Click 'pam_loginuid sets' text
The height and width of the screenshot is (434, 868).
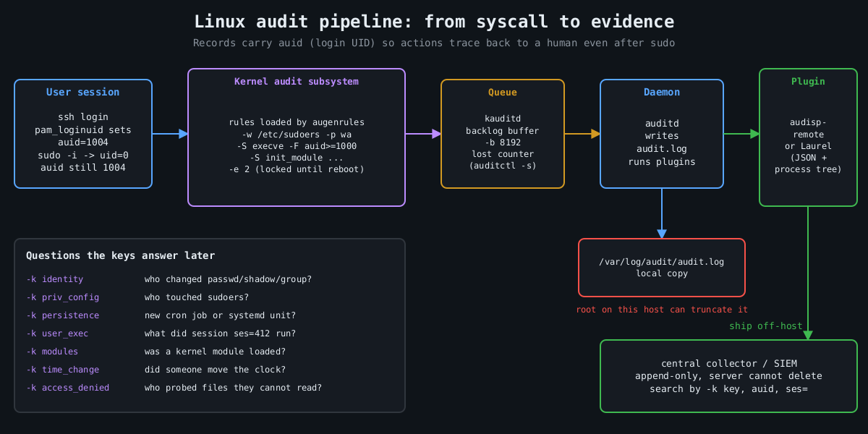83,130
